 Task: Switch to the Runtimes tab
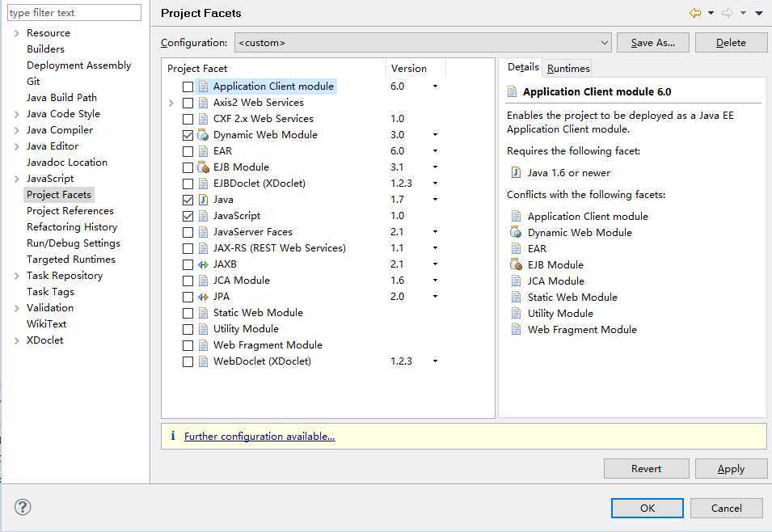[568, 69]
